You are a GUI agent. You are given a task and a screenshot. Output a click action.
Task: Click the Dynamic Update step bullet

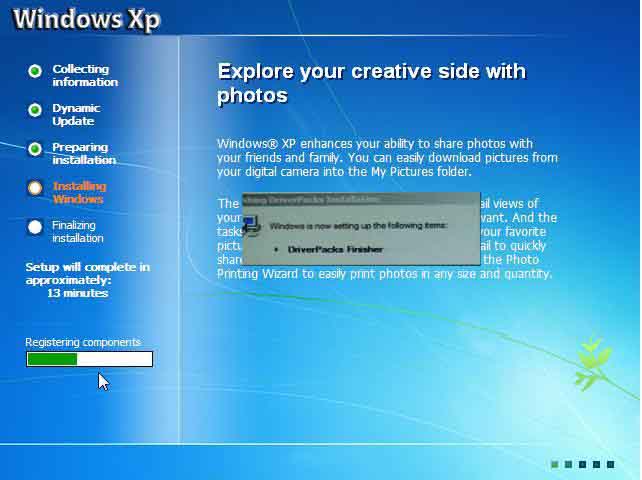pyautogui.click(x=35, y=110)
